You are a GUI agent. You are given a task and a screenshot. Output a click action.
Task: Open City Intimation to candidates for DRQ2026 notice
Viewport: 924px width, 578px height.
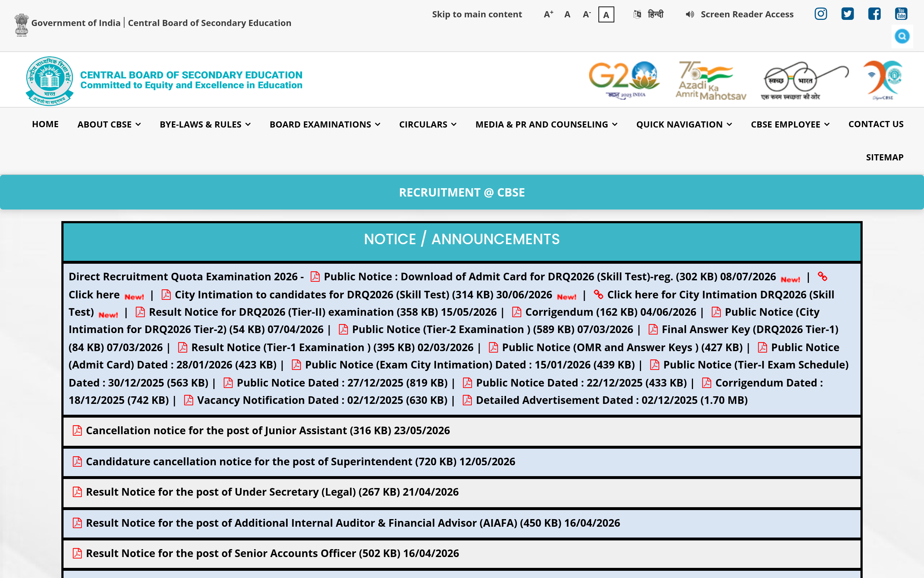[363, 294]
